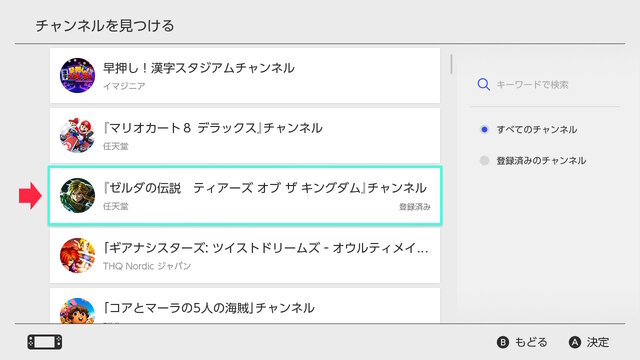Click the channel list scrollbar thumb
This screenshot has width=640, height=360.
(451, 64)
